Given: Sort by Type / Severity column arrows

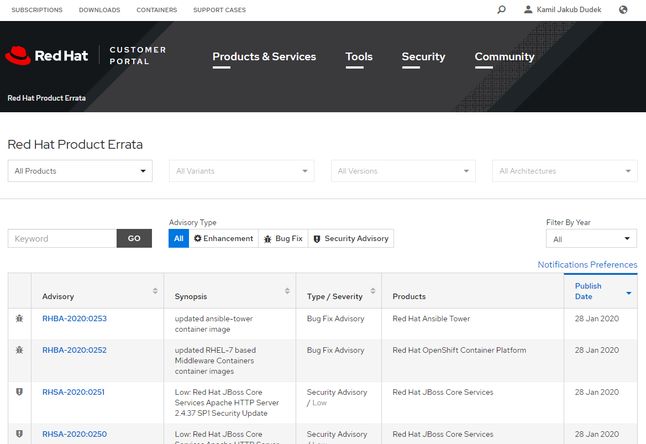Looking at the screenshot, I should 372,291.
